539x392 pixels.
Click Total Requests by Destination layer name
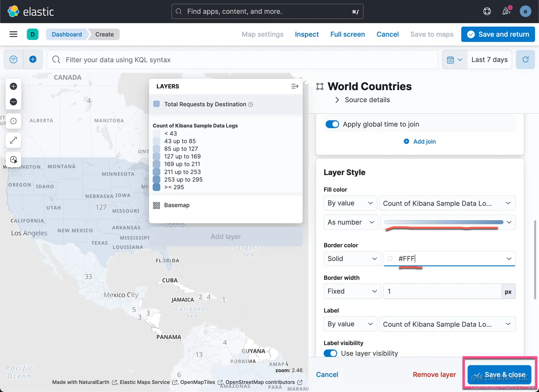(205, 104)
